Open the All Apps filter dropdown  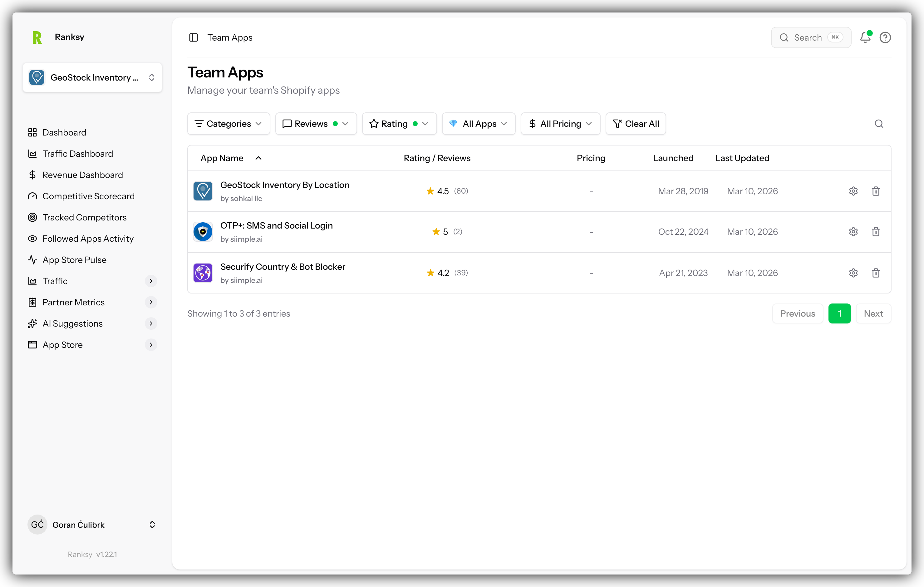point(479,124)
